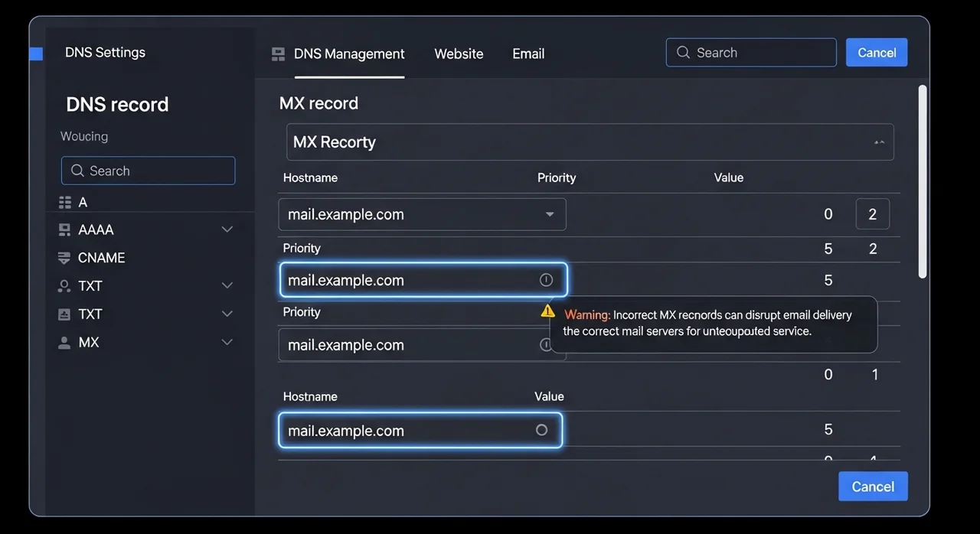Click the vertical scrollbar on the right
The image size is (980, 534).
coord(922,181)
